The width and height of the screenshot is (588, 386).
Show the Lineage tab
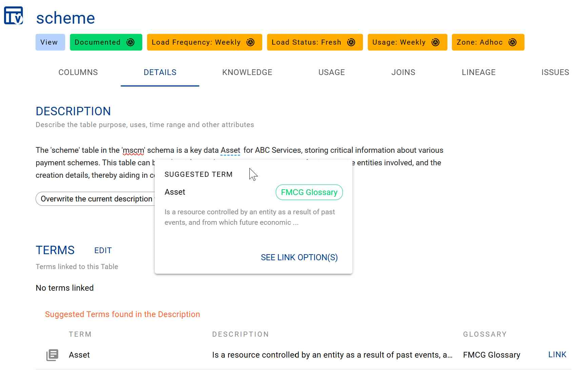coord(479,72)
